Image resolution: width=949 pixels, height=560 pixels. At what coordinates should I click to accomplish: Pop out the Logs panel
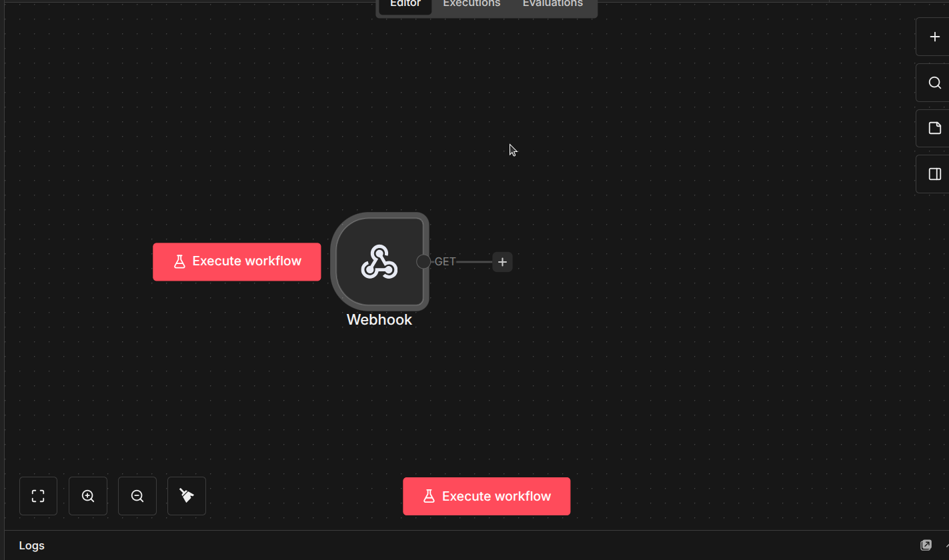tap(926, 545)
